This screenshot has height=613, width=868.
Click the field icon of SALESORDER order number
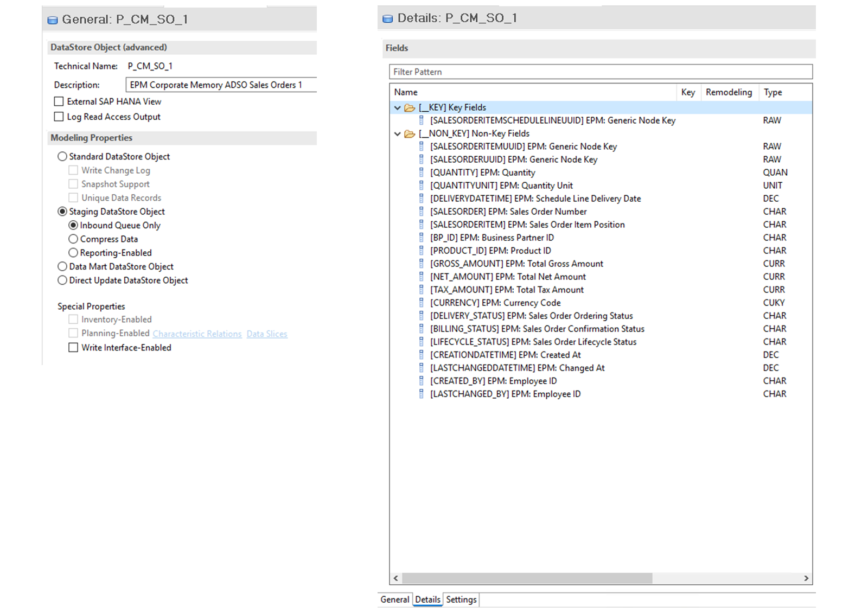[422, 212]
